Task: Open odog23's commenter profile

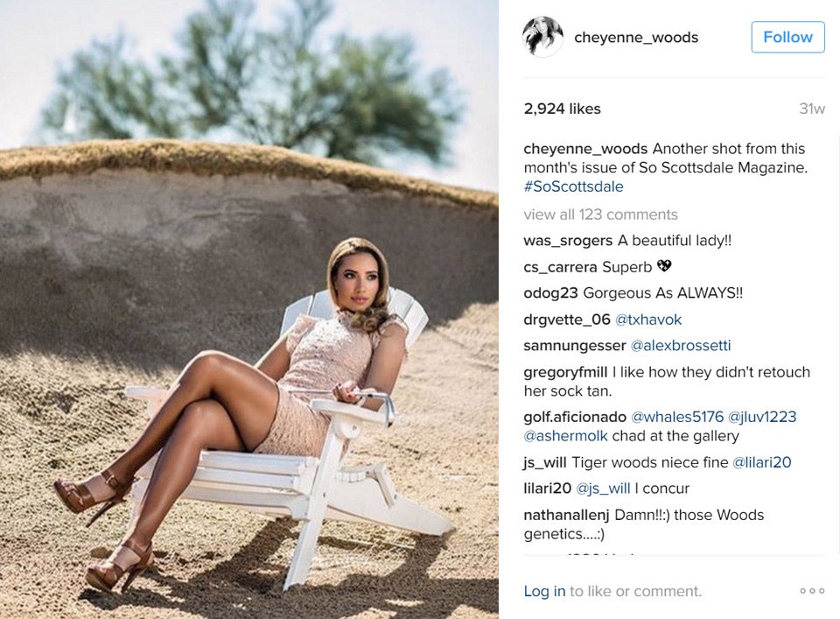Action: pos(550,293)
